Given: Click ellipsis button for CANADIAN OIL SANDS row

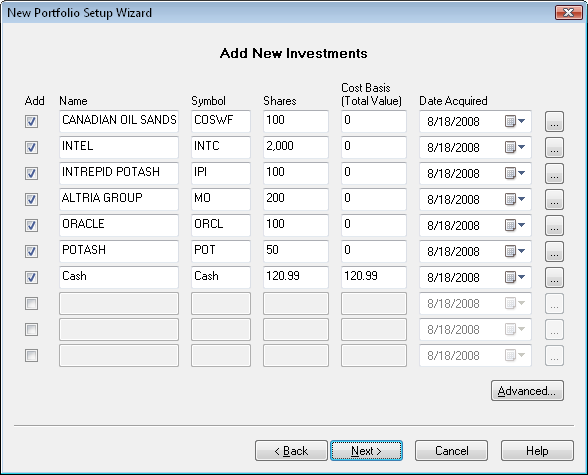Looking at the screenshot, I should pyautogui.click(x=554, y=121).
